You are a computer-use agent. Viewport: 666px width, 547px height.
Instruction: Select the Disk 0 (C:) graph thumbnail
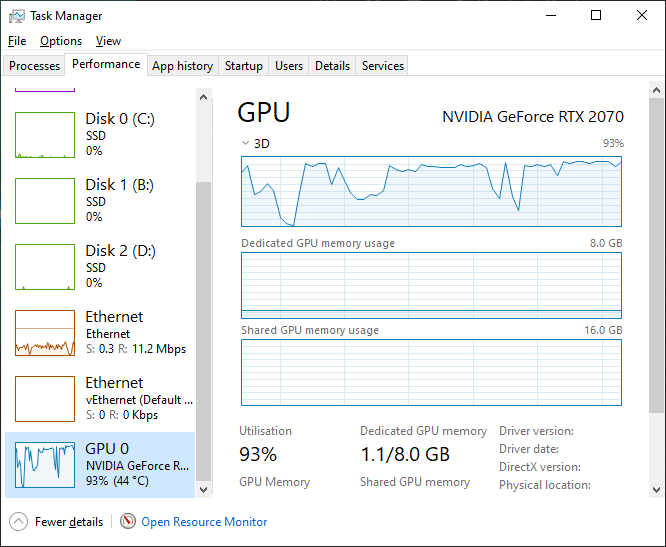pyautogui.click(x=45, y=135)
